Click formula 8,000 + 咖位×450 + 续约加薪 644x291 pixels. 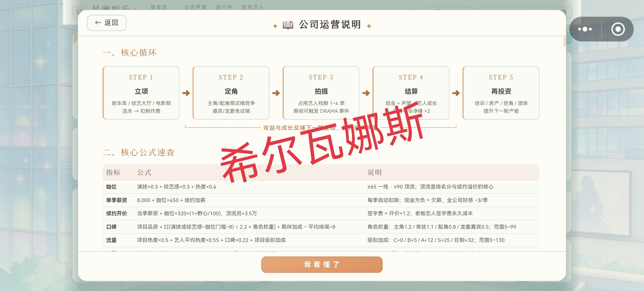click(171, 200)
